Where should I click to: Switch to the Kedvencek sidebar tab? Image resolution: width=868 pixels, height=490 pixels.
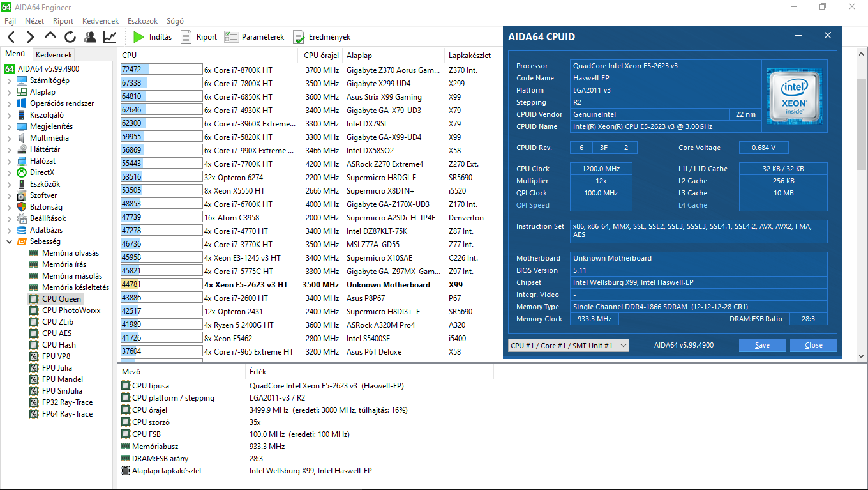(54, 55)
